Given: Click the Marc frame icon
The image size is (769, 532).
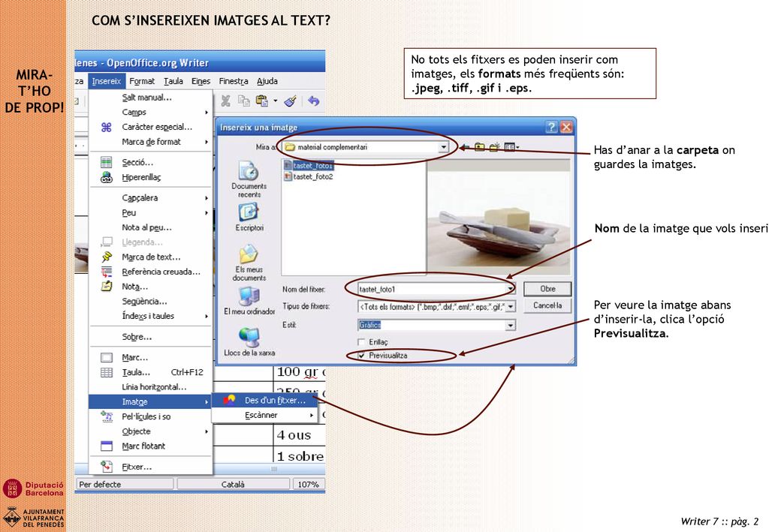Looking at the screenshot, I should click(107, 358).
